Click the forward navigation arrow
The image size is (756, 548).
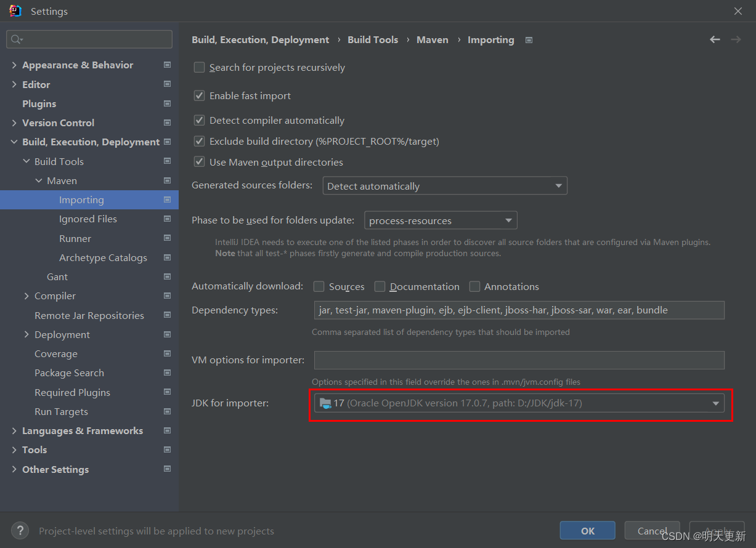(x=736, y=39)
